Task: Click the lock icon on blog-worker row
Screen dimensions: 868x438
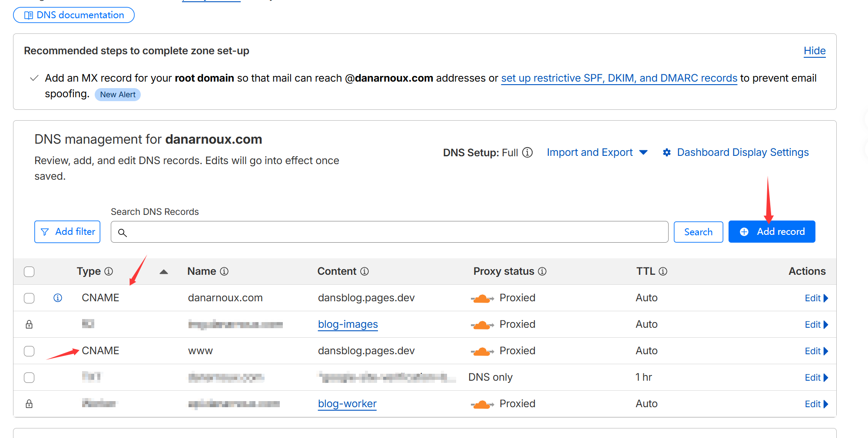Action: pyautogui.click(x=29, y=404)
